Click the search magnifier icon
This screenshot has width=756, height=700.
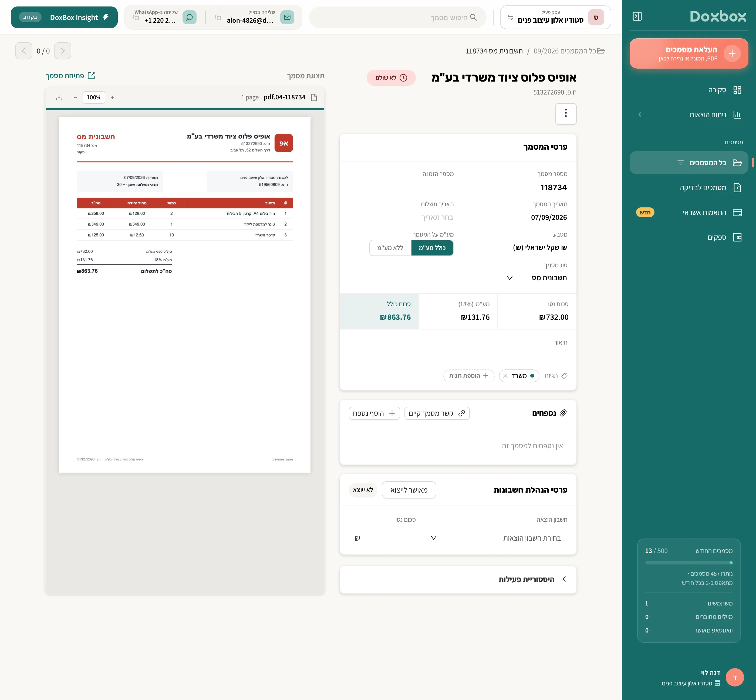[474, 18]
